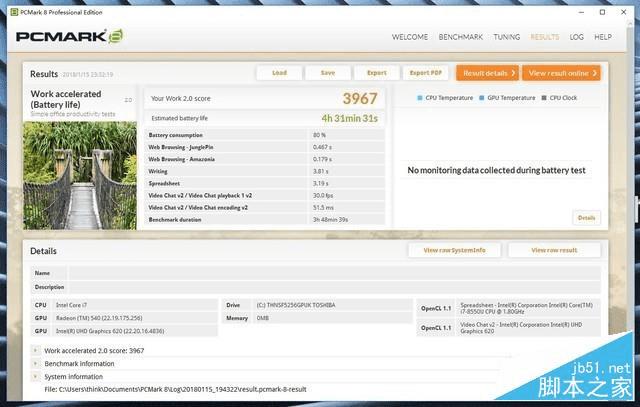Screen dimensions: 640x407
Task: Click the PCMark 8 title bar icon
Action: 14,12
